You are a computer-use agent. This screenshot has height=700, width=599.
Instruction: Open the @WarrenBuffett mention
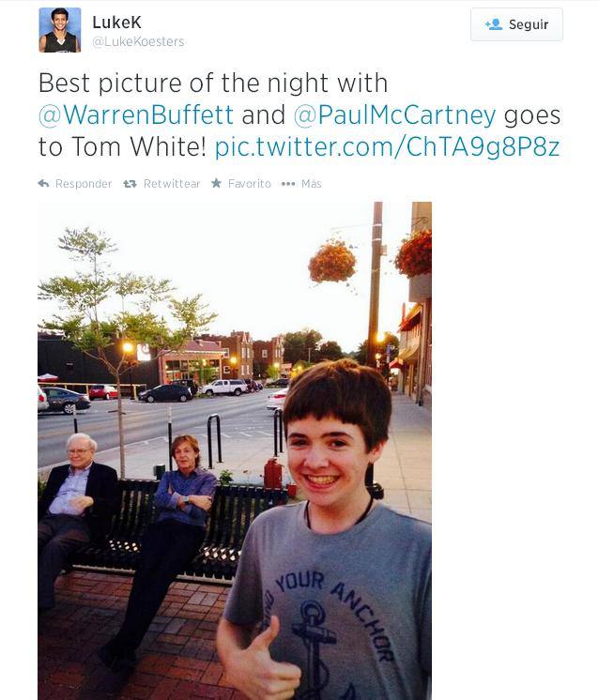(136, 114)
